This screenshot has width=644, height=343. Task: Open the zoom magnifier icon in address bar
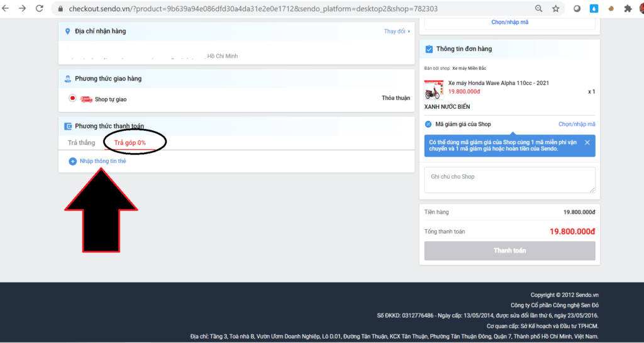538,8
